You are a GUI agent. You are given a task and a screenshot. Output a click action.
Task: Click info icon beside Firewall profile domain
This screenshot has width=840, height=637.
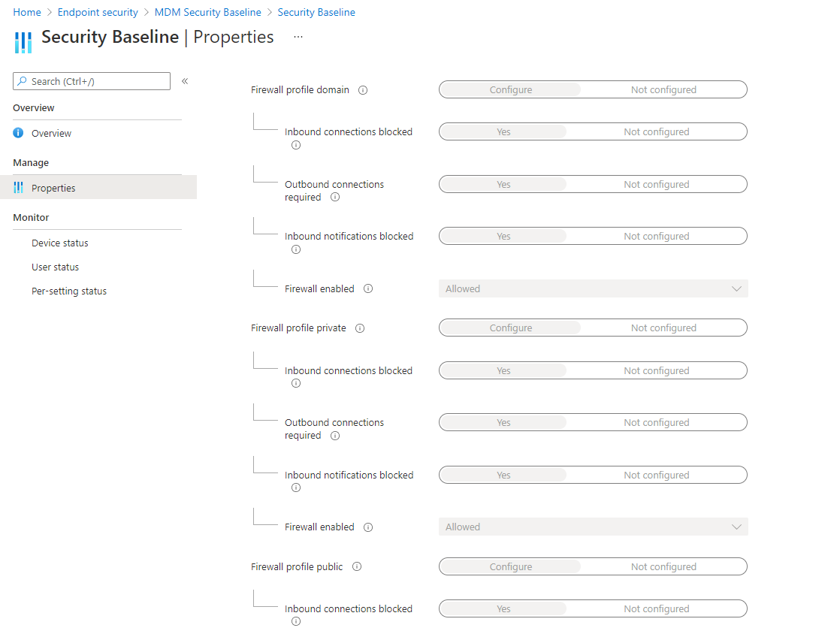tap(363, 90)
